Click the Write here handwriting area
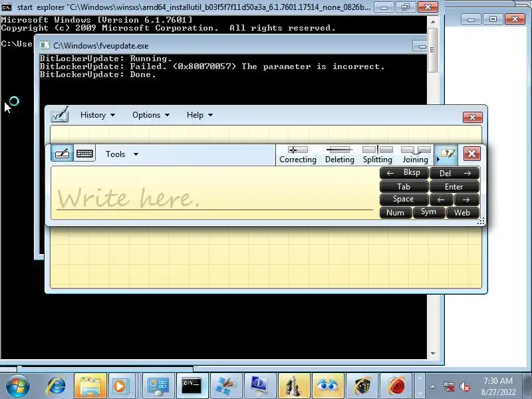 coord(214,193)
